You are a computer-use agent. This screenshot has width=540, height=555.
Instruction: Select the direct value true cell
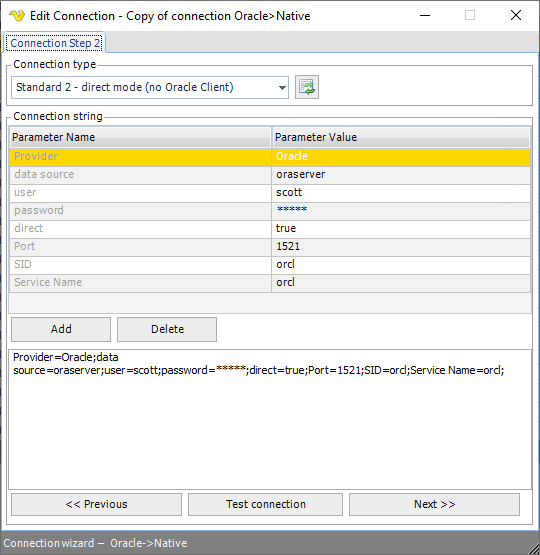401,229
